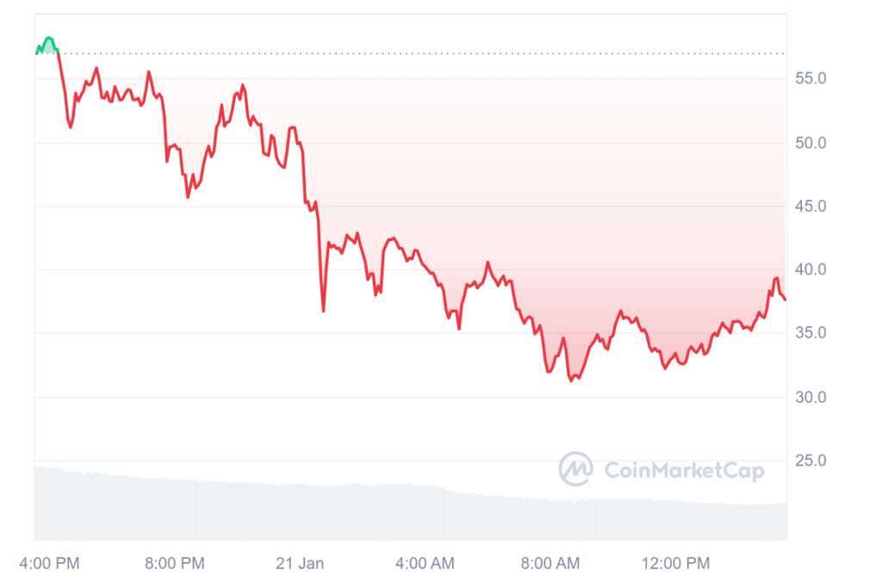Select the 21 Jan date label
This screenshot has width=882, height=588.
pyautogui.click(x=300, y=564)
